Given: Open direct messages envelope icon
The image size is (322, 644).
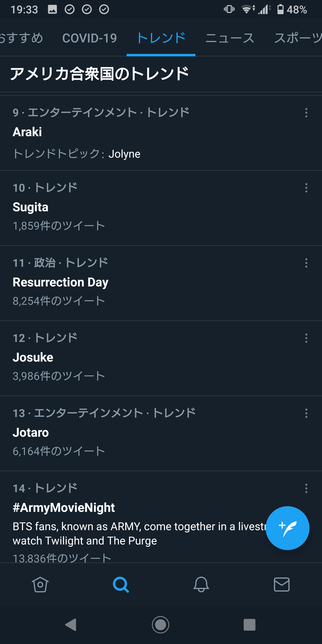Looking at the screenshot, I should click(x=282, y=585).
